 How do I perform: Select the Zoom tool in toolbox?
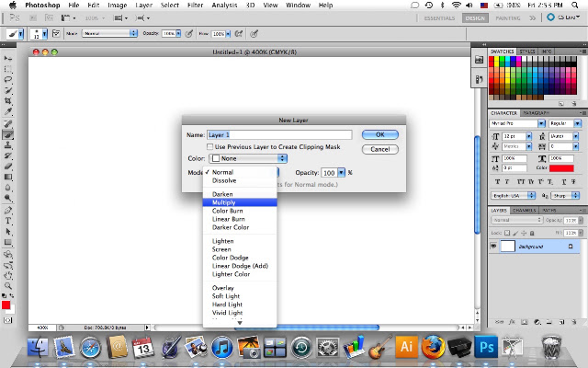(x=8, y=286)
